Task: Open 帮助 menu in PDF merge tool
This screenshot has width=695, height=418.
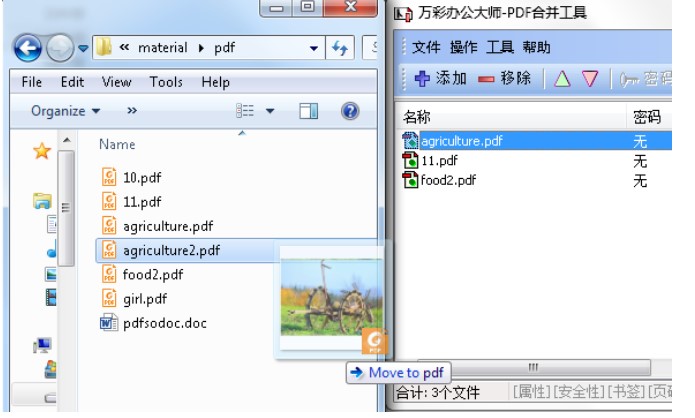Action: (x=536, y=47)
